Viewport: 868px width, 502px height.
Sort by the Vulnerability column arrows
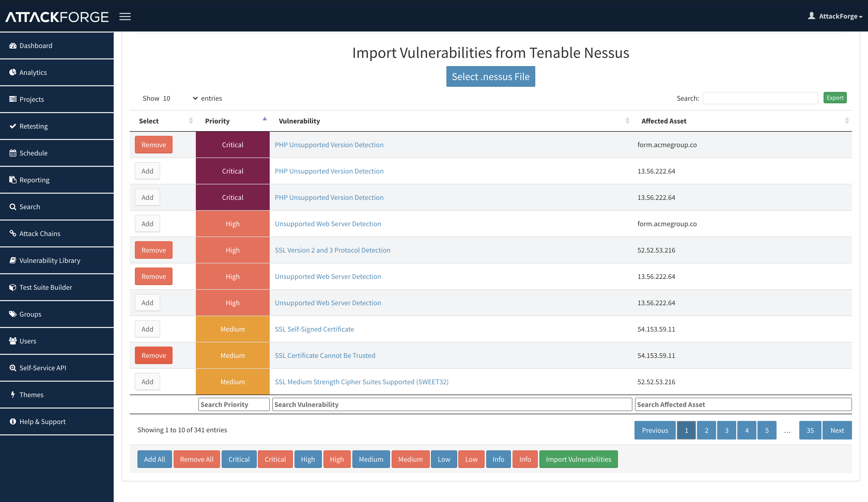coord(627,121)
